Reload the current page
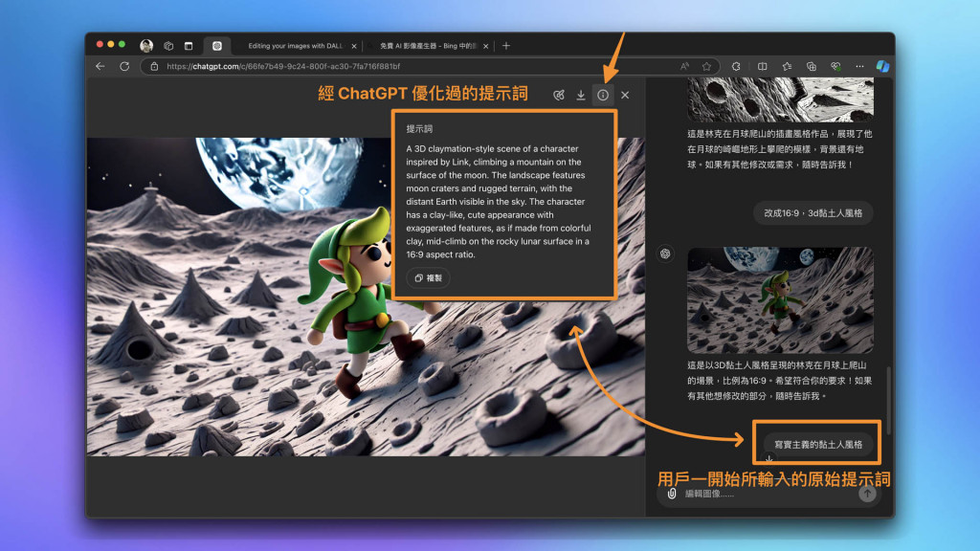Image resolution: width=980 pixels, height=551 pixels. [x=124, y=66]
